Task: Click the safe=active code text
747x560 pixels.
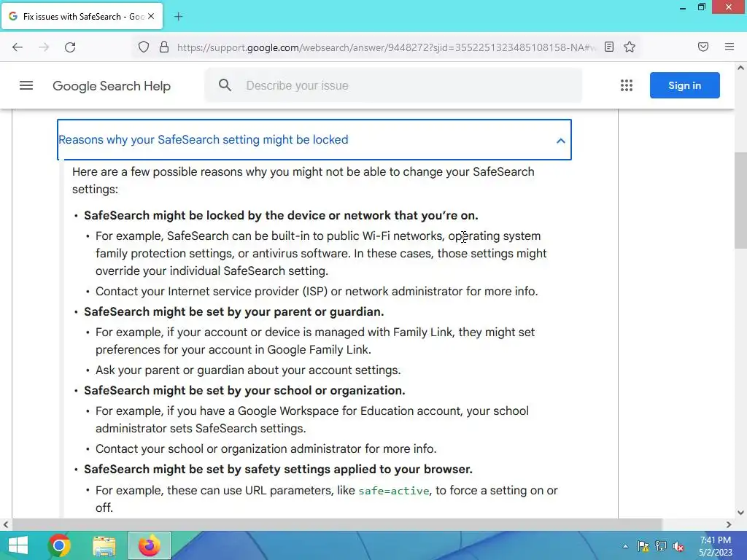Action: (x=393, y=491)
